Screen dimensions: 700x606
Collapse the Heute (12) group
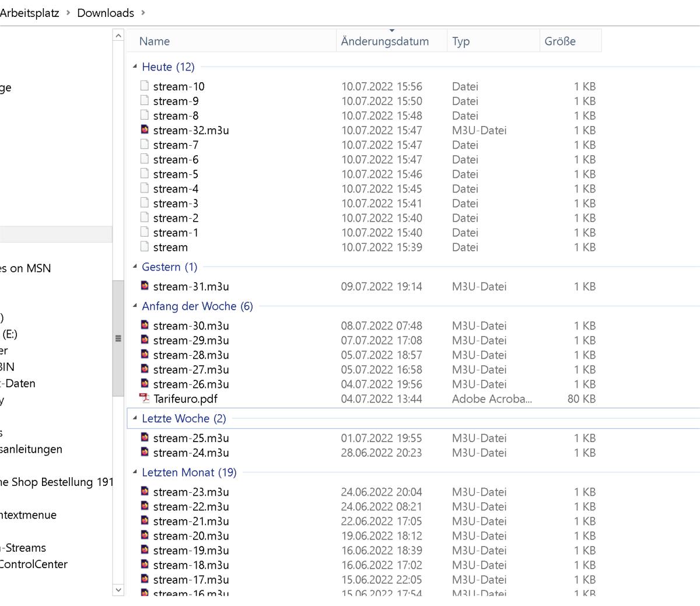pos(135,66)
